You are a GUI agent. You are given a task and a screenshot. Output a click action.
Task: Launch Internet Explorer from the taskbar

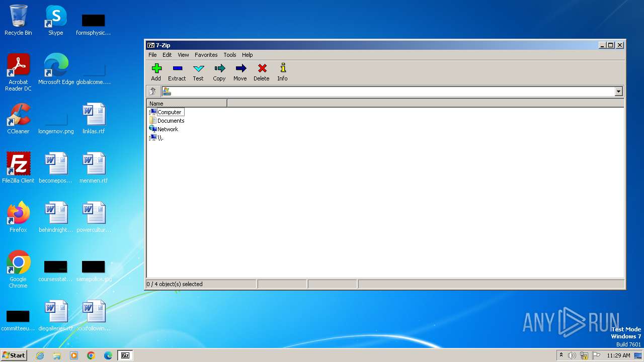[40, 355]
